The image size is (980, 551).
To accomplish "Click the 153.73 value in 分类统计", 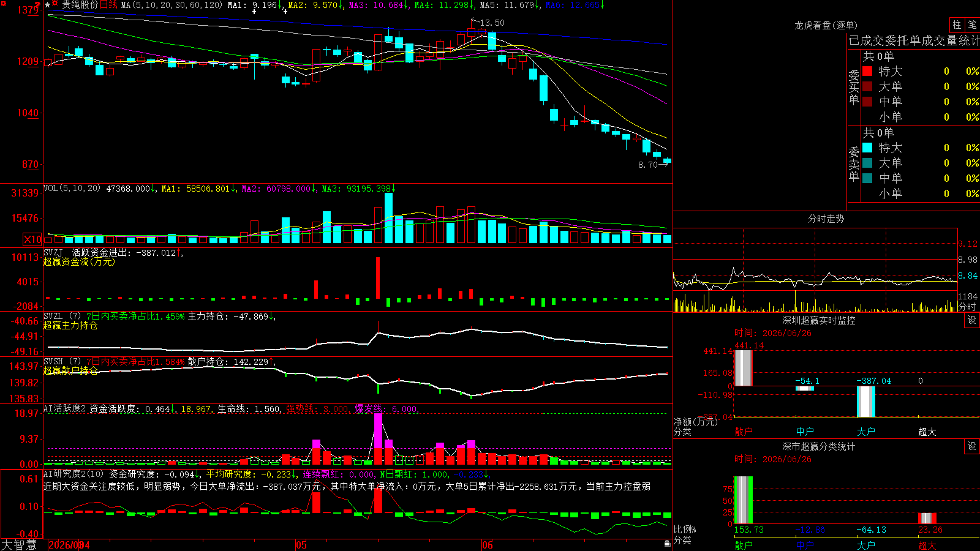I will pos(749,530).
